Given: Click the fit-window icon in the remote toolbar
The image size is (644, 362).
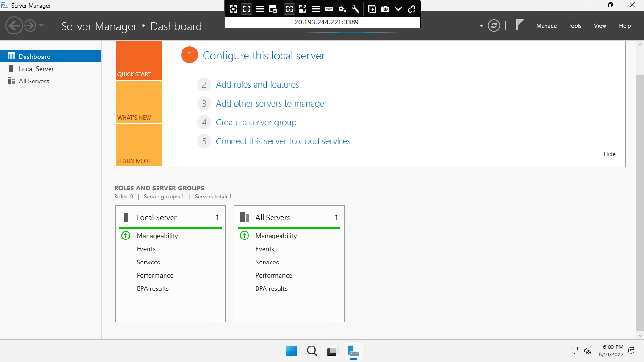Looking at the screenshot, I should point(233,9).
